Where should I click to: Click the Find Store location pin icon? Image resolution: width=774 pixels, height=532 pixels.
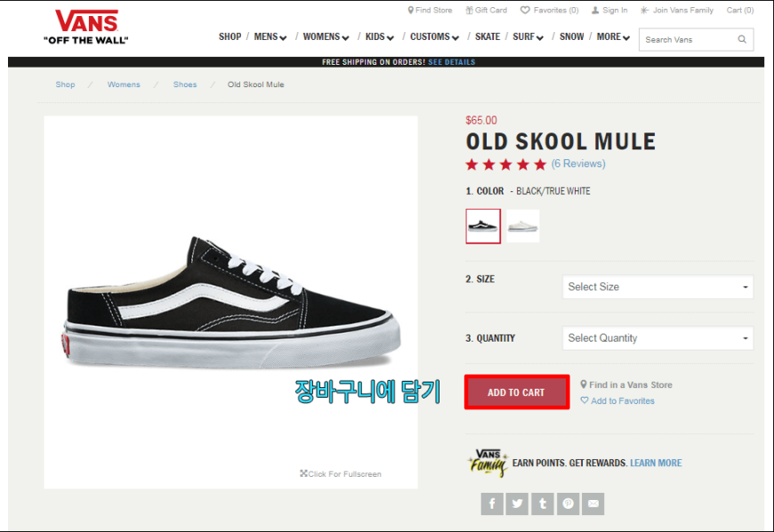[410, 10]
